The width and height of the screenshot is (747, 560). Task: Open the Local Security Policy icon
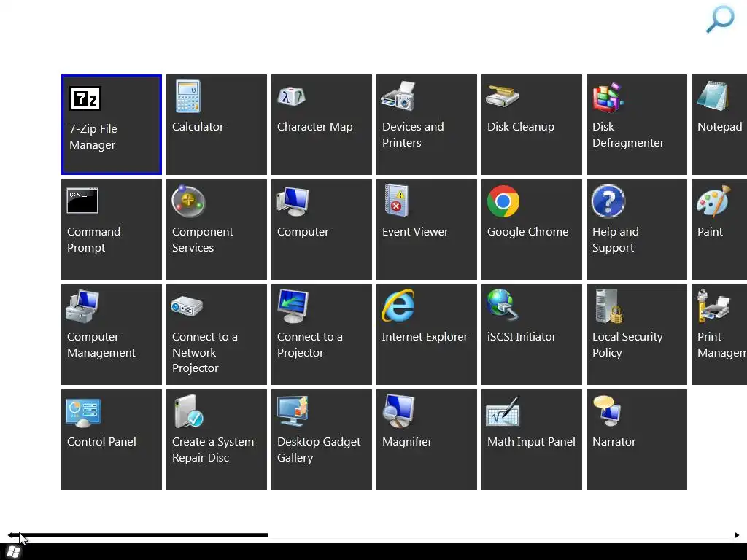tap(608, 306)
